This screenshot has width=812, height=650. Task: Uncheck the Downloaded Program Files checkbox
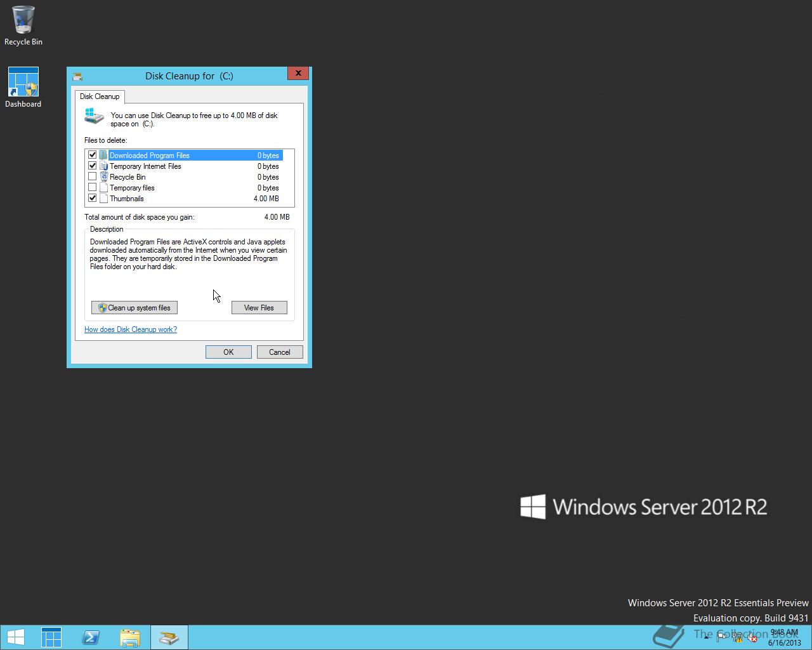pyautogui.click(x=93, y=155)
